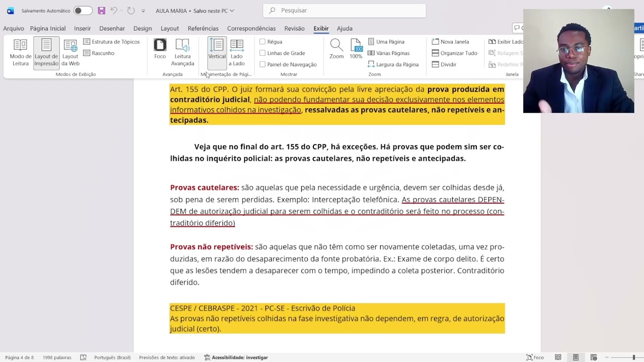Set zoom to 100%
The height and width of the screenshot is (362, 644).
(356, 49)
